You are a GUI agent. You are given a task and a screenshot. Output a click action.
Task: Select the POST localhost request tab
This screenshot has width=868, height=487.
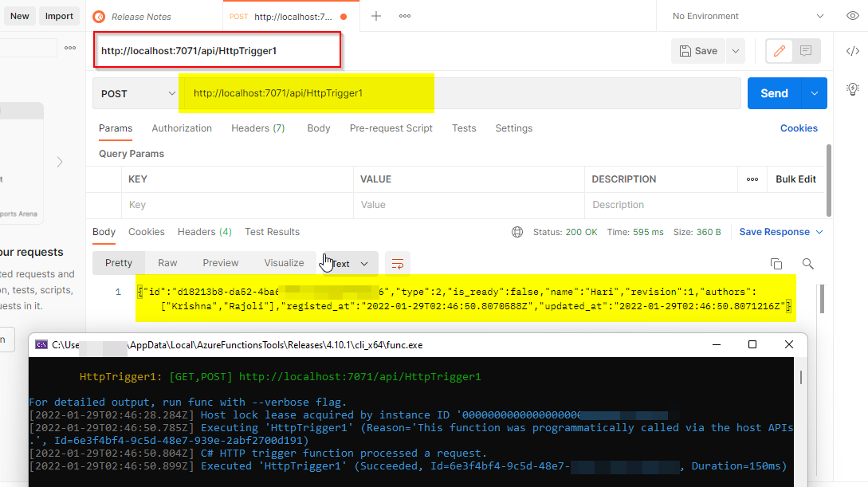(x=291, y=17)
